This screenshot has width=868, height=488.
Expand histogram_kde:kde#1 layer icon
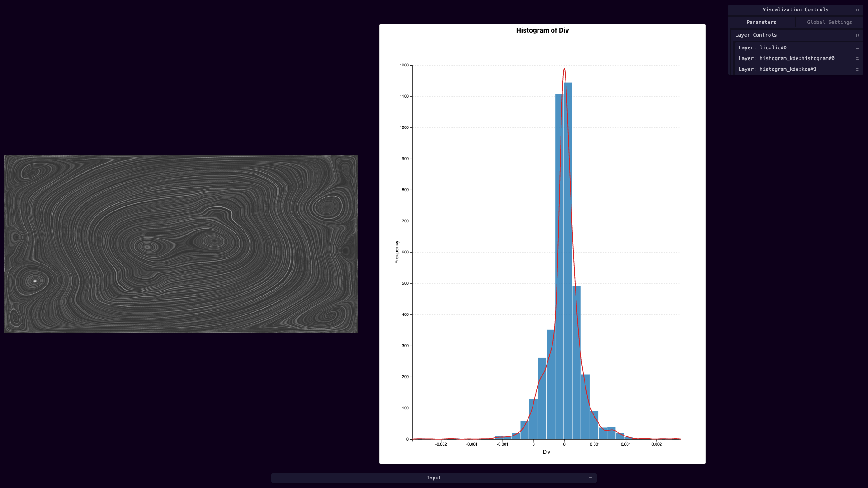(857, 70)
